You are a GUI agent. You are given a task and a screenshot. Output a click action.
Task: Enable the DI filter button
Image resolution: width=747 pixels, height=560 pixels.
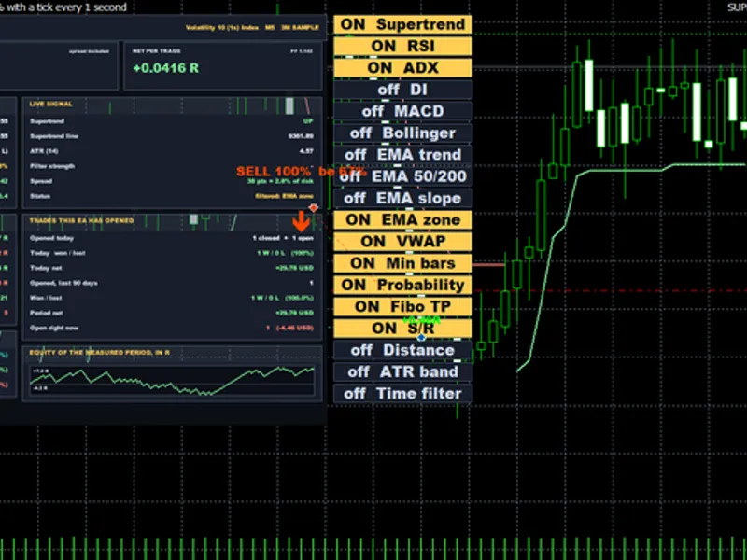point(402,90)
